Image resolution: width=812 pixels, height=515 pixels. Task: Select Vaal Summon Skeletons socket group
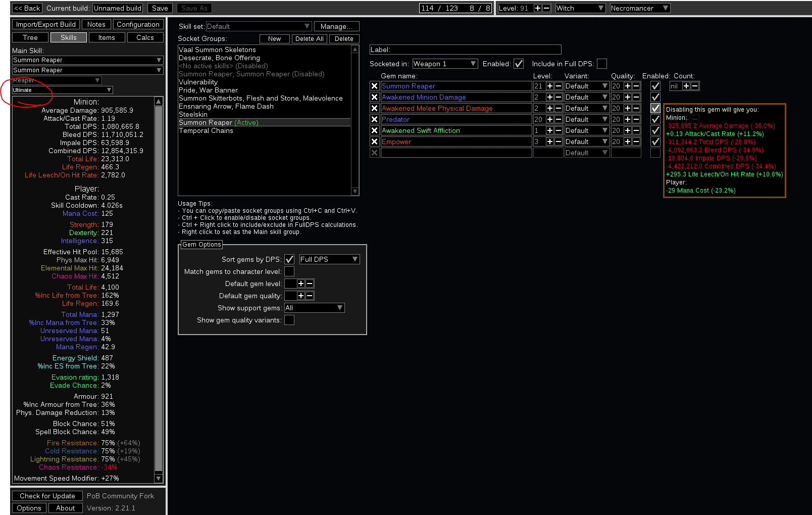tap(264, 50)
